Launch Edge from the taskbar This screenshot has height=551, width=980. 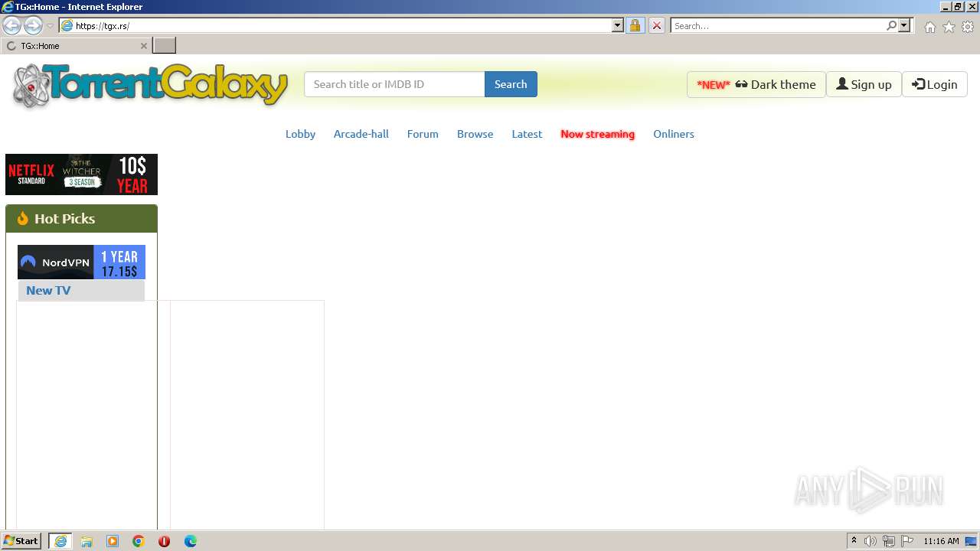click(x=190, y=541)
